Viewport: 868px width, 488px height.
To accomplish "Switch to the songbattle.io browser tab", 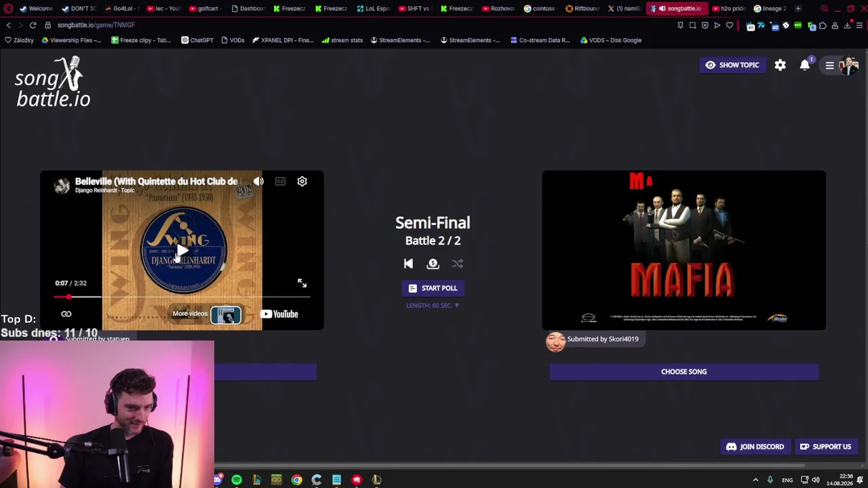I will pos(677,9).
